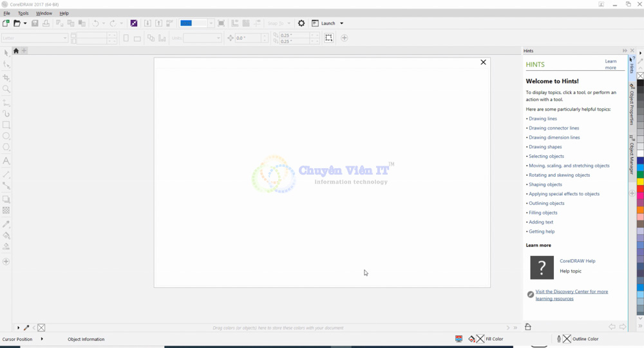The image size is (644, 348).
Task: Click the Export icon
Action: pos(158,23)
